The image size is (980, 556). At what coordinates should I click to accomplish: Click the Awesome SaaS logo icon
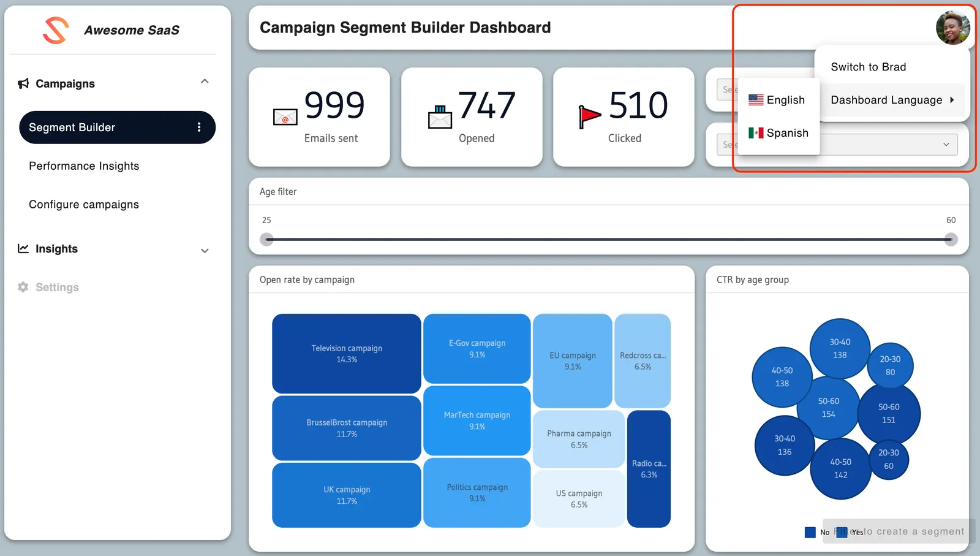(56, 30)
